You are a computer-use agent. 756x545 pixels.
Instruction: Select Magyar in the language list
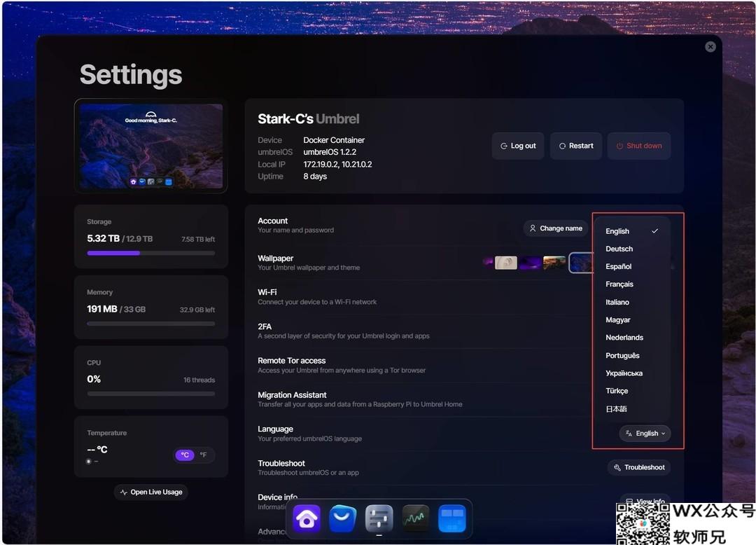coord(632,319)
